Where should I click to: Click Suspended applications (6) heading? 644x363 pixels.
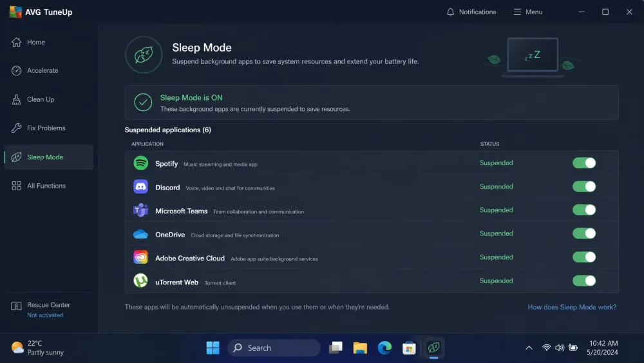[x=167, y=130]
